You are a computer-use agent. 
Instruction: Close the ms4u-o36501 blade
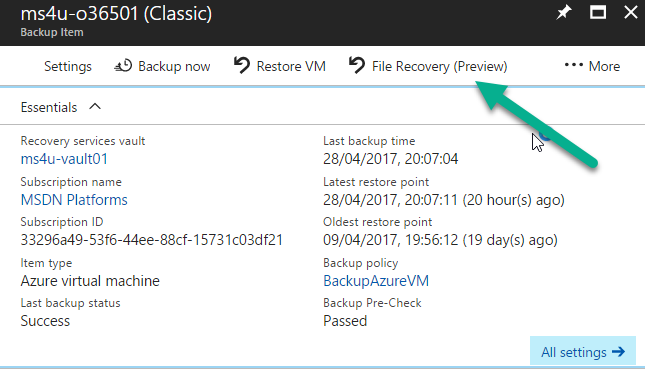coord(631,13)
